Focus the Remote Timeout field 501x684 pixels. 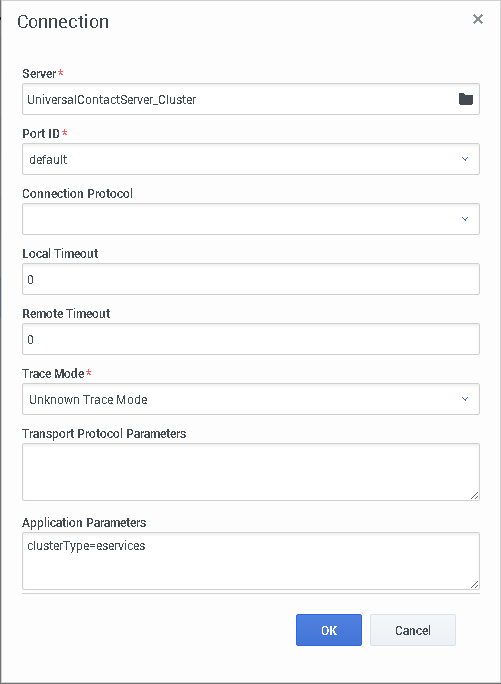click(x=251, y=339)
